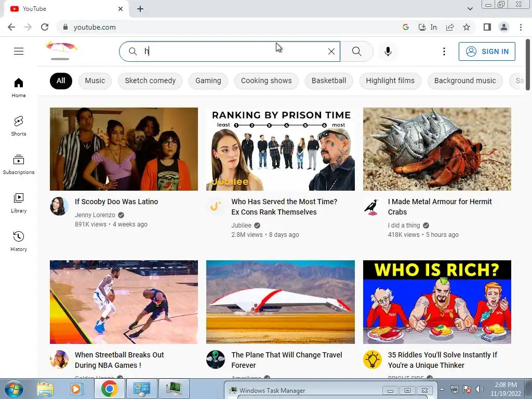
Task: Open Library in sidebar
Action: click(19, 203)
